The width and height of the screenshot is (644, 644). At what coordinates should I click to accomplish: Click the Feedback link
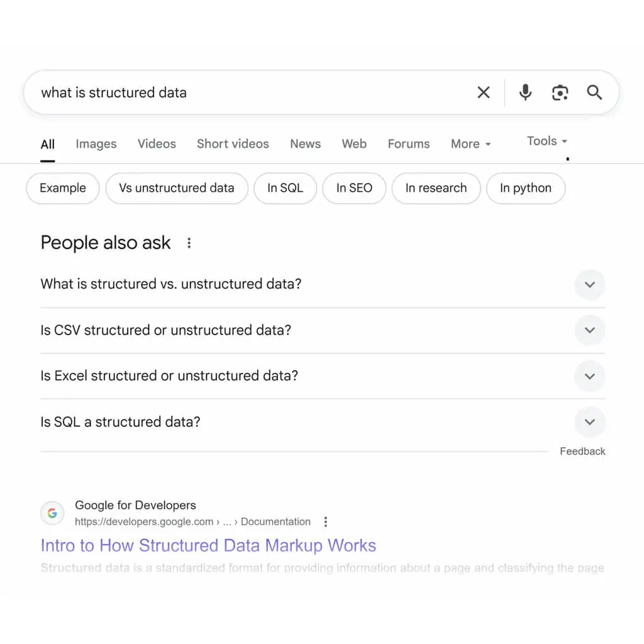[582, 451]
